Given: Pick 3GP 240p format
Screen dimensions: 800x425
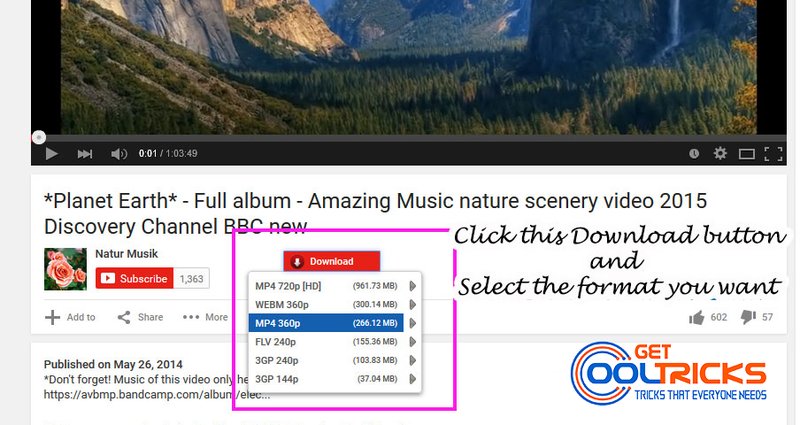Looking at the screenshot, I should coord(327,360).
